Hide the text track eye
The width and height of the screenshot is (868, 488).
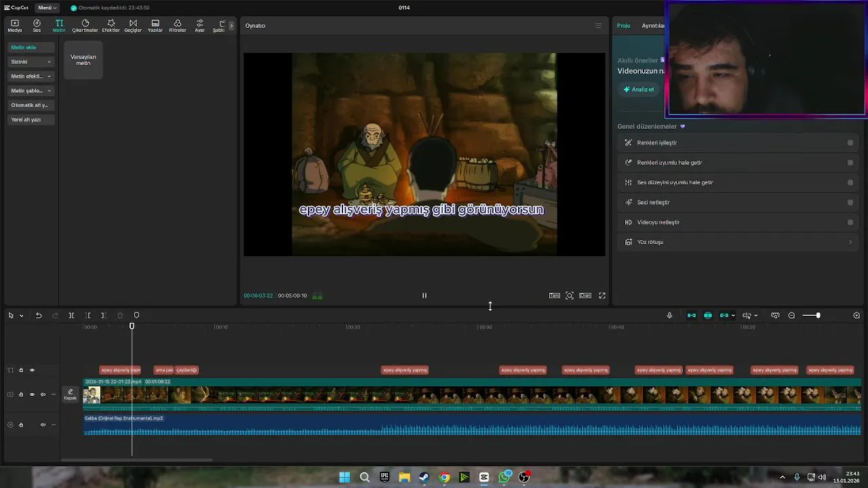(32, 370)
